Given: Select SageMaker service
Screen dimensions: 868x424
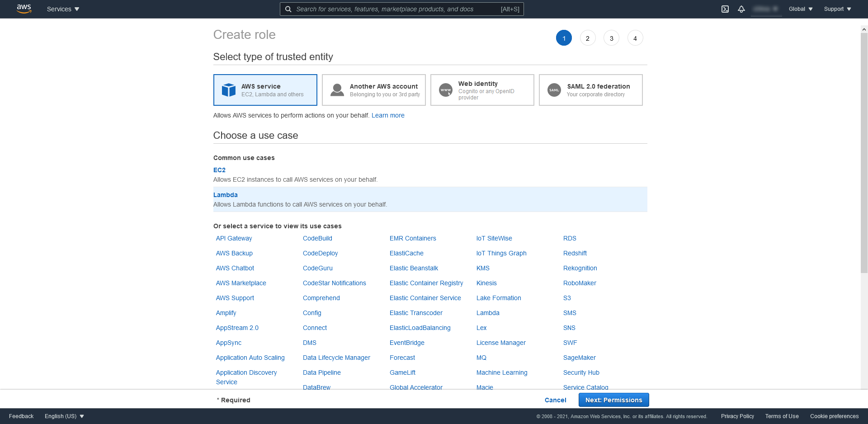Looking at the screenshot, I should coord(580,358).
